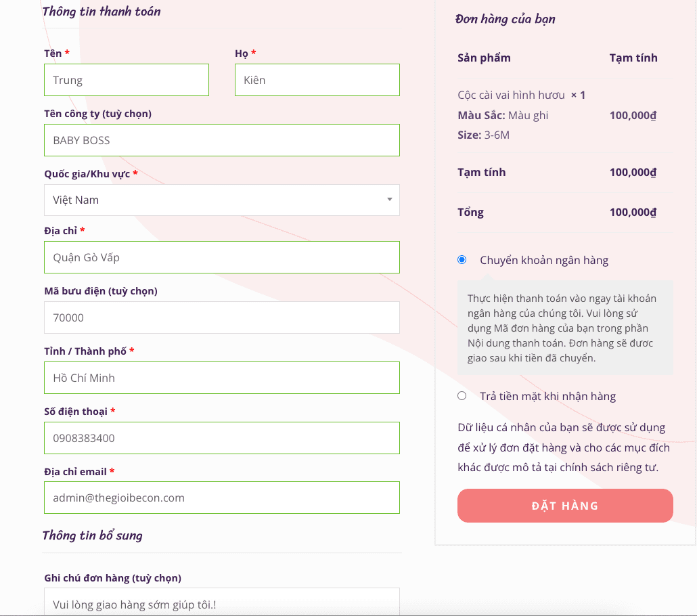Click the "Thông tin bổ sung" section heading

coord(91,535)
